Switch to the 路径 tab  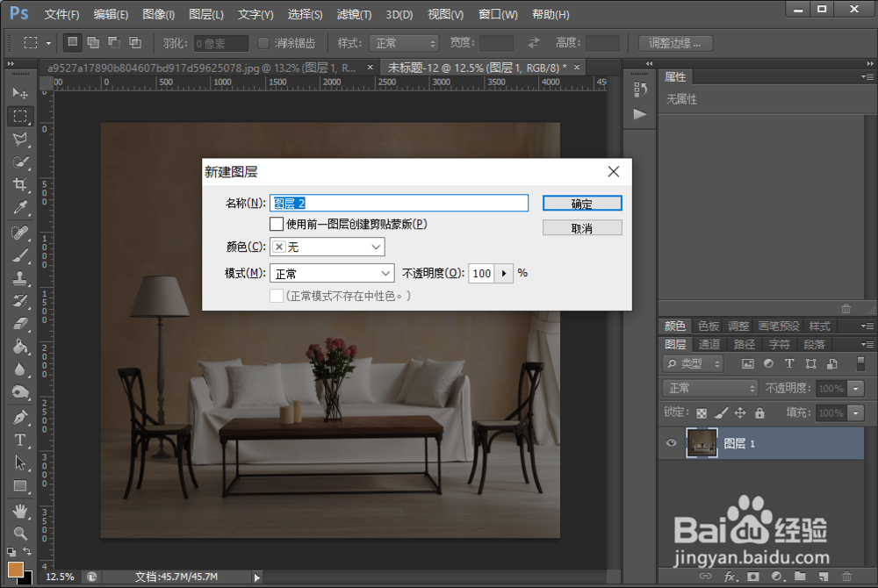[745, 345]
